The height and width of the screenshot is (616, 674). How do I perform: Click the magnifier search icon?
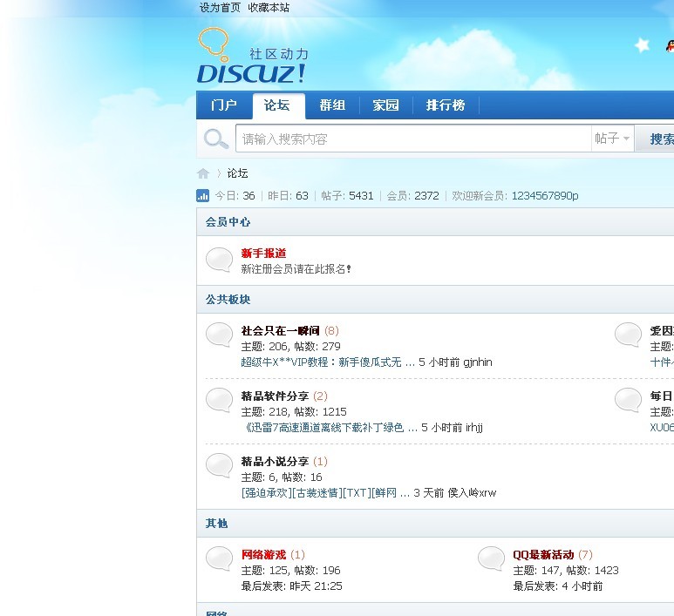(x=215, y=139)
